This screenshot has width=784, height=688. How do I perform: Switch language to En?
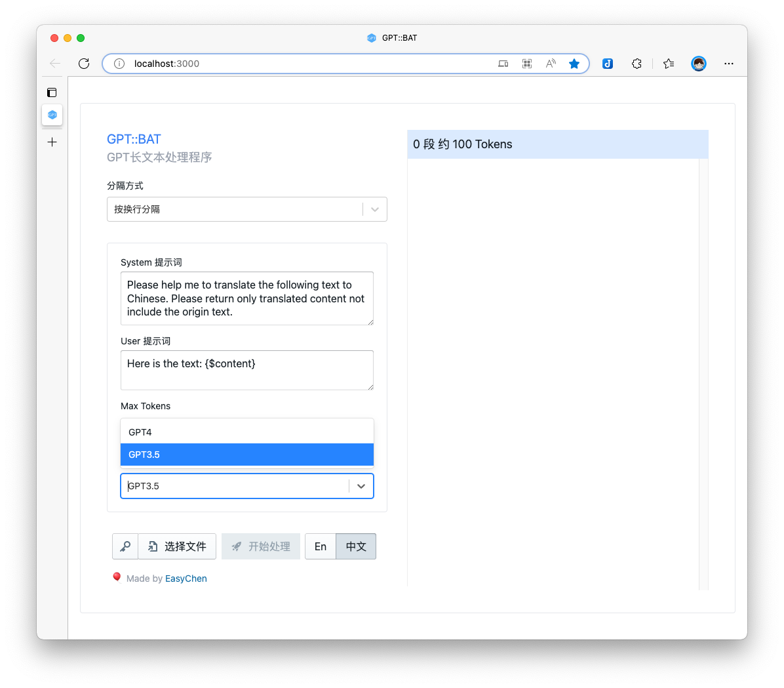tap(321, 546)
